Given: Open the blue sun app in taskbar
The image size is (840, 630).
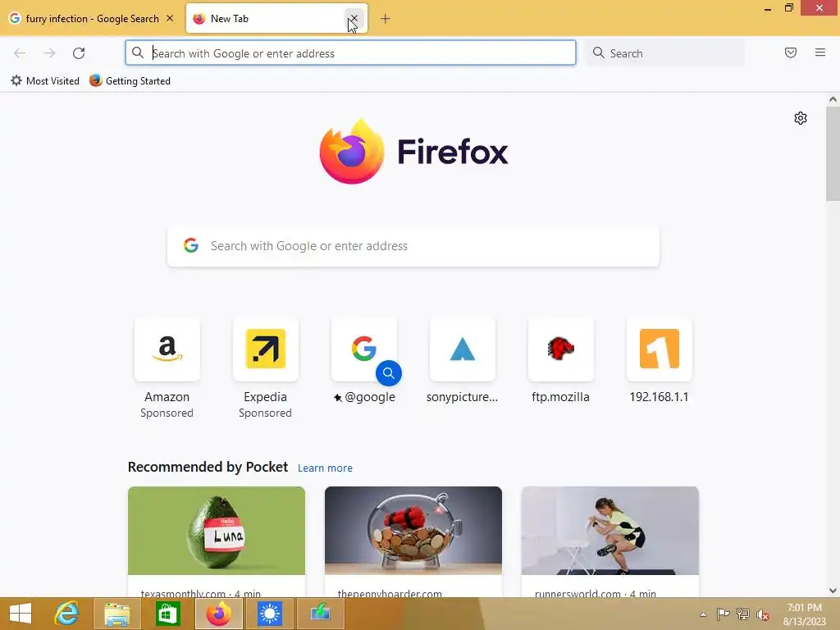Looking at the screenshot, I should point(269,614).
